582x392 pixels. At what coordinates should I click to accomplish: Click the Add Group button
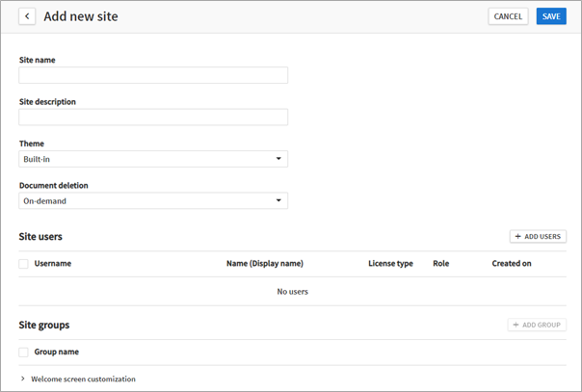[538, 326]
